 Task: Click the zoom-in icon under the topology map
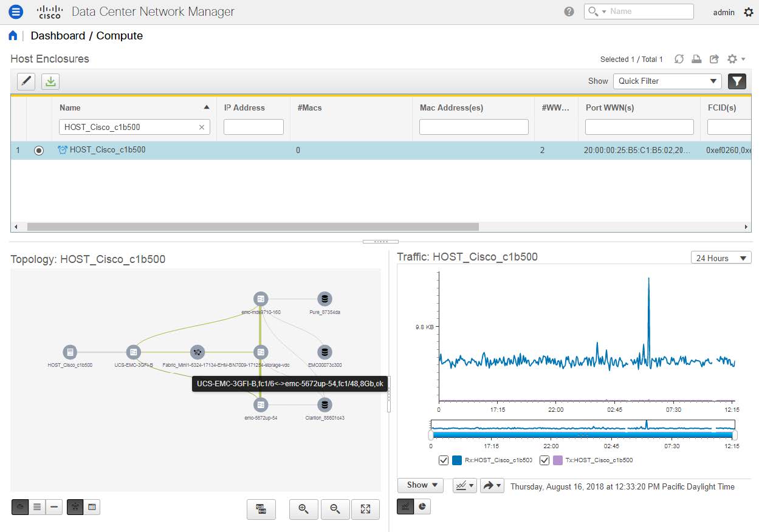click(303, 510)
